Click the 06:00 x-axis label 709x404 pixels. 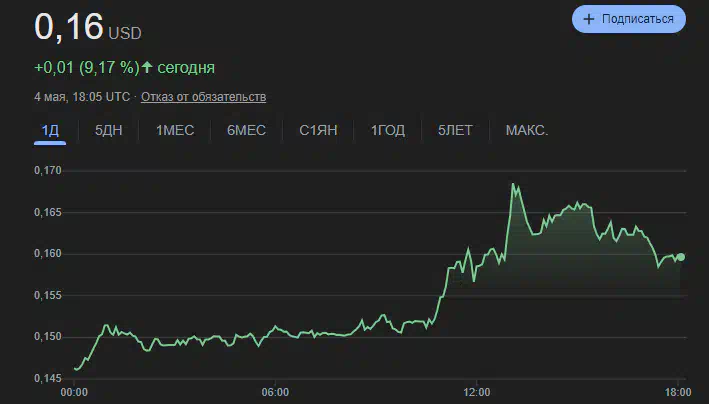(275, 392)
